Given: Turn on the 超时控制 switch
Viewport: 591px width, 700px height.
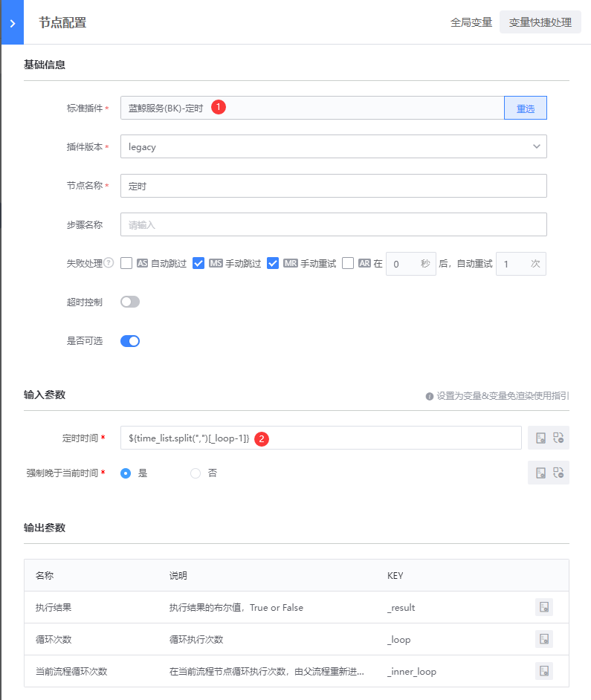Looking at the screenshot, I should coord(130,302).
